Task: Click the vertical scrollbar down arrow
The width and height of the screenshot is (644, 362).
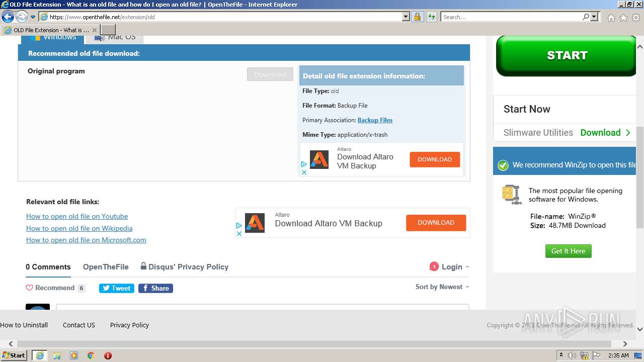Action: (640, 329)
